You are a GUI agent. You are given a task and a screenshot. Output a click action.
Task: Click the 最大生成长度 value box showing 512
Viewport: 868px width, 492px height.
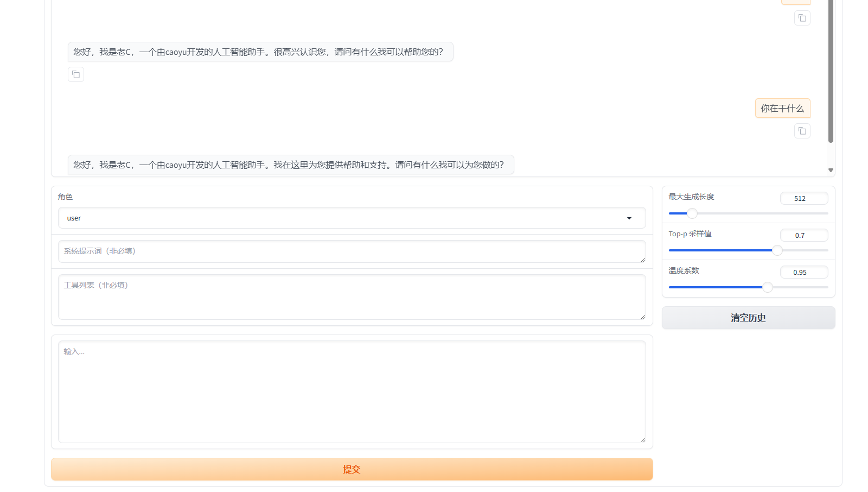pos(803,199)
